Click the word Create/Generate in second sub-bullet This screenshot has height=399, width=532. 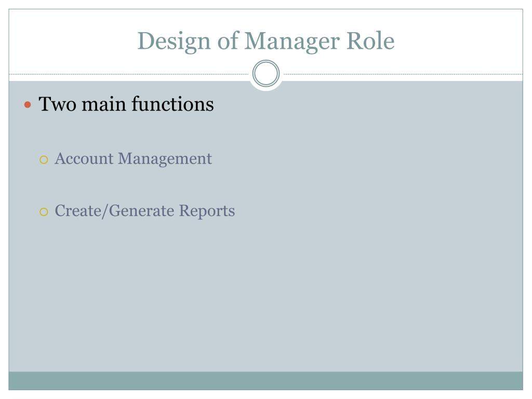115,211
